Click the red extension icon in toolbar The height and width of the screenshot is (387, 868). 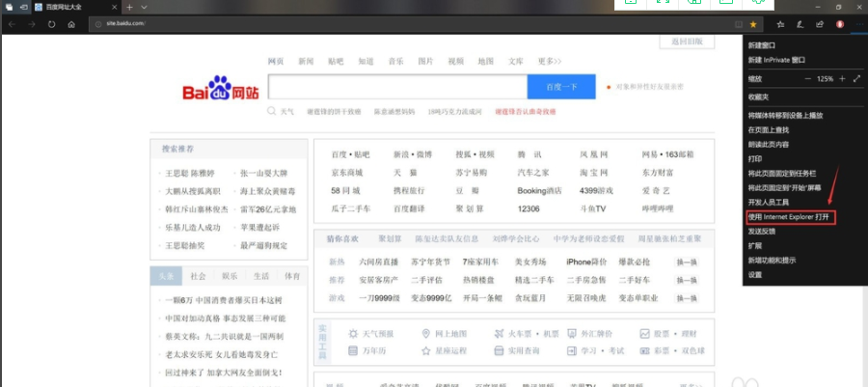pos(840,24)
